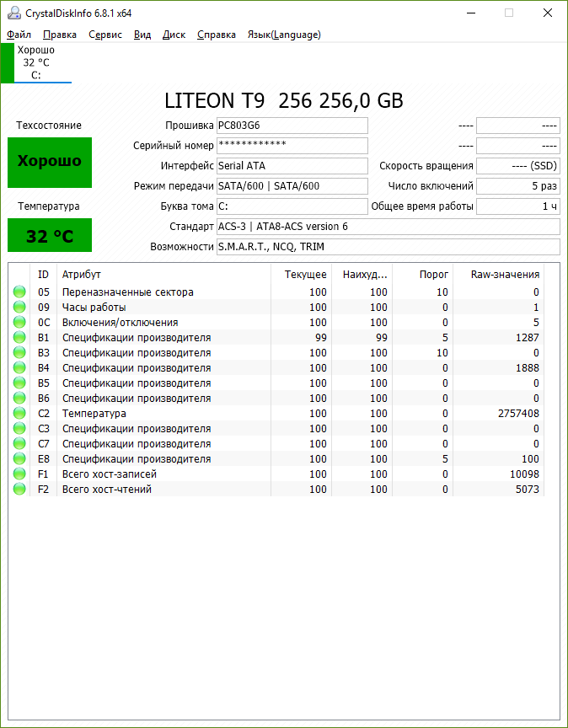Select the Переназначенные сектора row
This screenshot has width=568, height=728.
point(276,292)
